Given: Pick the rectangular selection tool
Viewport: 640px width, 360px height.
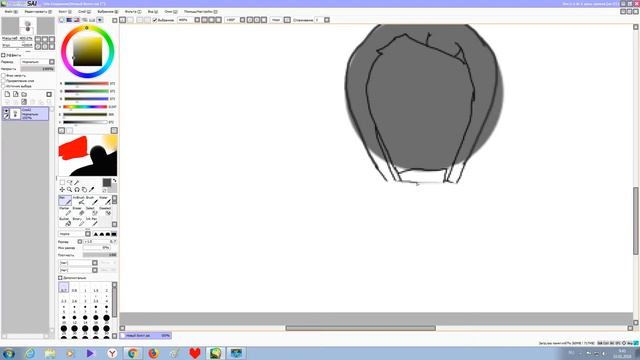Looking at the screenshot, I should [62, 182].
